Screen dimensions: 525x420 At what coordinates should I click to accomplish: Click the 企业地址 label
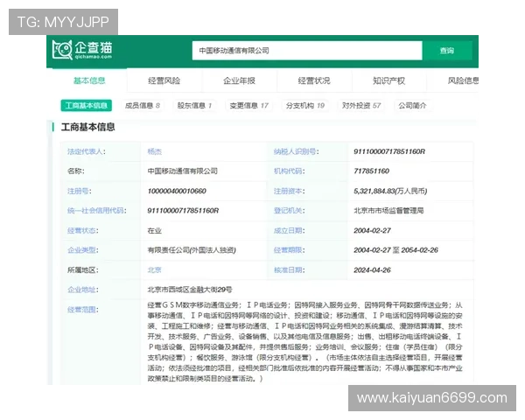point(83,290)
